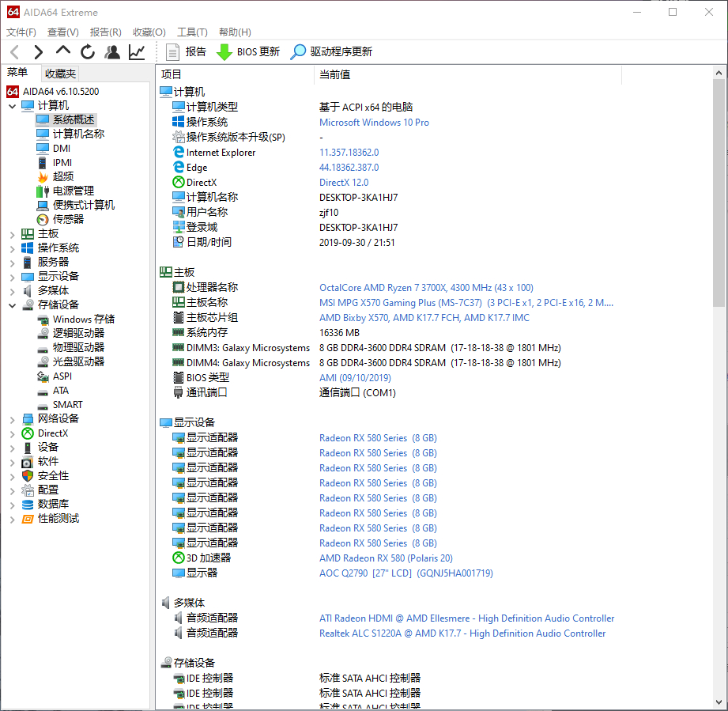Open the graph chart toolbar icon
Image resolution: width=728 pixels, height=711 pixels.
(x=137, y=52)
